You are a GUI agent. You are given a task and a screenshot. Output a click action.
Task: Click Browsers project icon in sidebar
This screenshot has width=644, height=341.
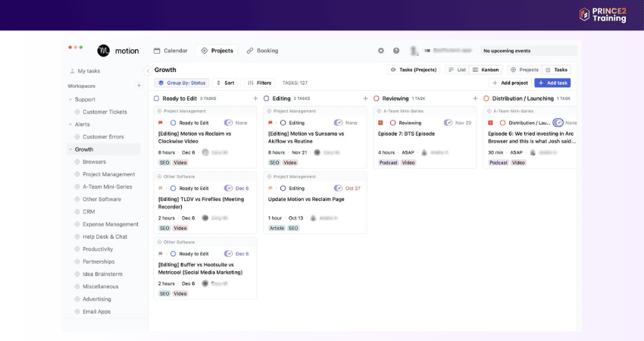click(x=77, y=162)
